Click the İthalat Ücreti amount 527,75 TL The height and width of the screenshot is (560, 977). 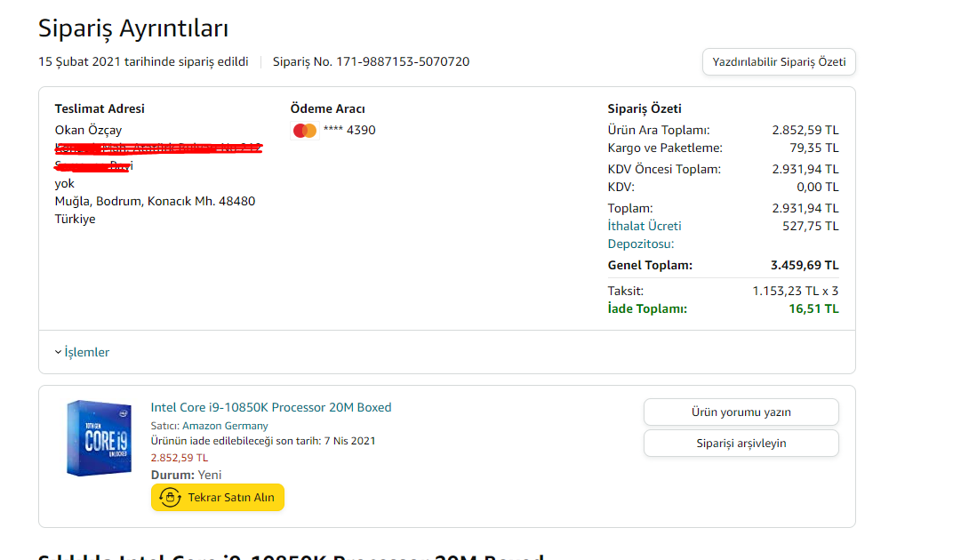coord(811,226)
